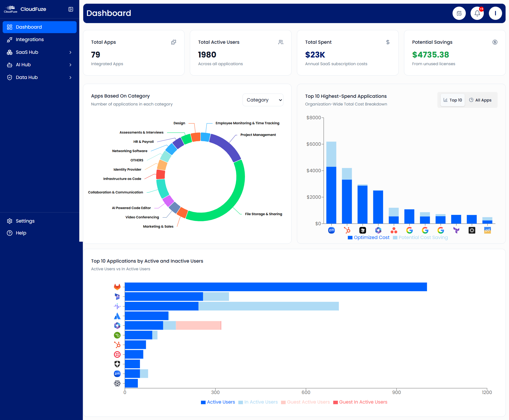
Task: Open Data Hub in sidebar
Action: click(x=40, y=77)
